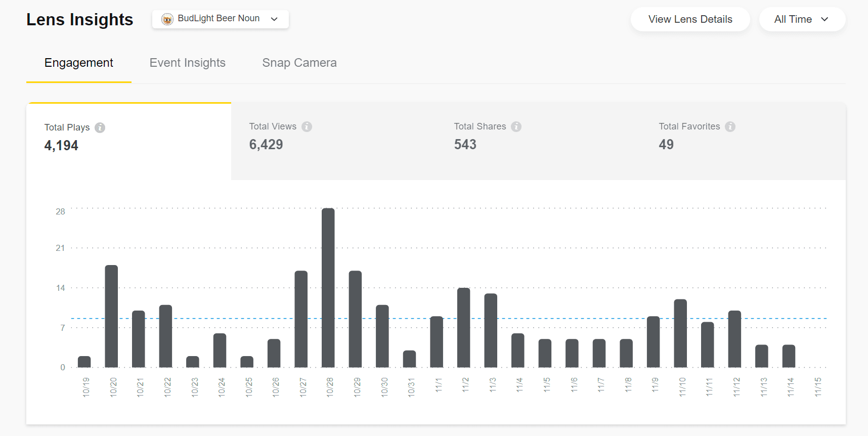Select the Total Favorites metric card
Viewport: 868px width, 436px height.
(x=743, y=142)
